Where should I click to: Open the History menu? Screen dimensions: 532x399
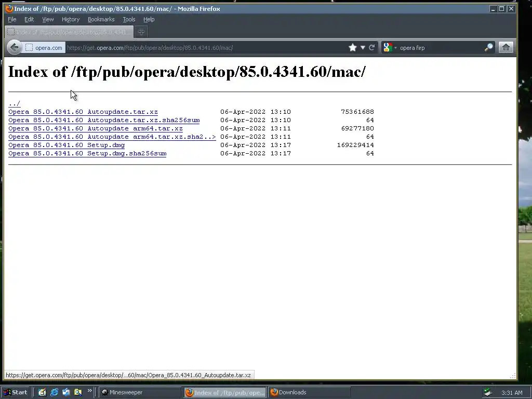[71, 19]
